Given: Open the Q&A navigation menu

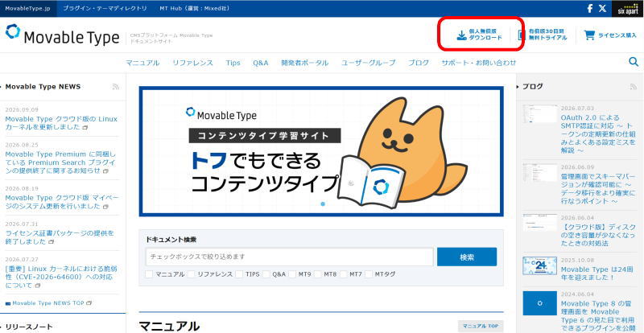Looking at the screenshot, I should click(x=261, y=63).
